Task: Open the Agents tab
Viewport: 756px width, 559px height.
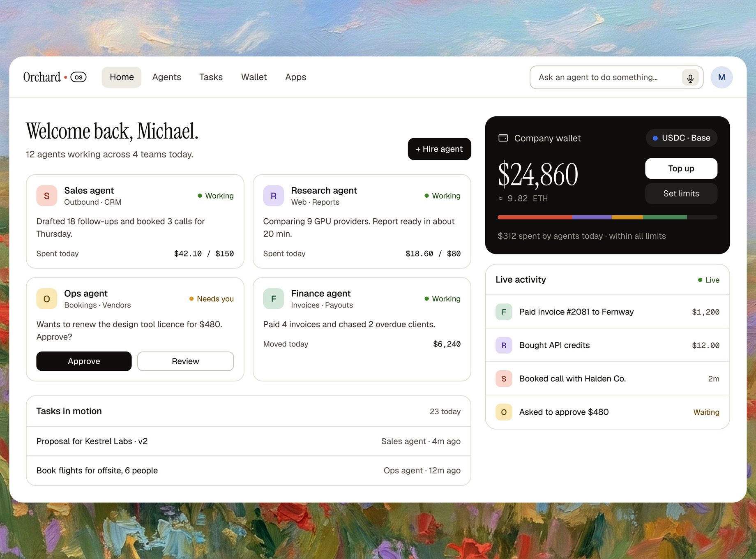Action: pos(166,77)
